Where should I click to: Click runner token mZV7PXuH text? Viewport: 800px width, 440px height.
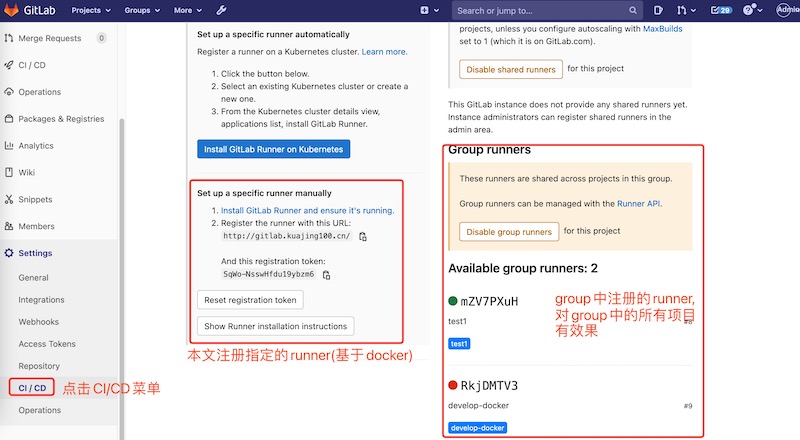tap(489, 302)
